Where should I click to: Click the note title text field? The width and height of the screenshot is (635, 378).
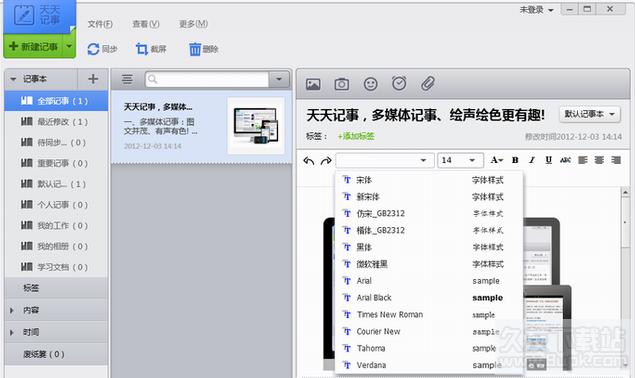tap(426, 115)
